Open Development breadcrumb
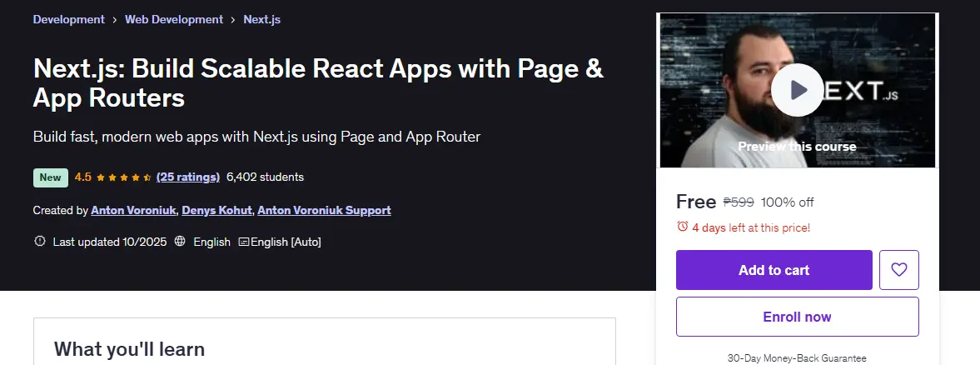 69,19
